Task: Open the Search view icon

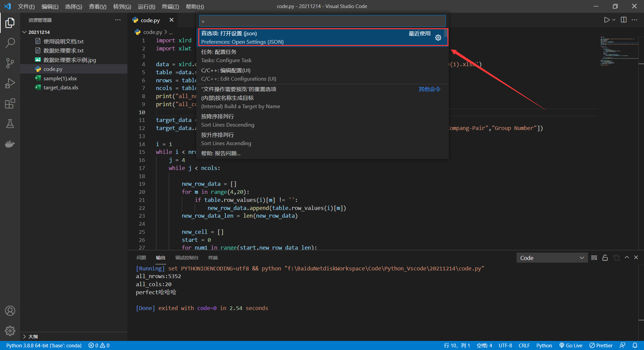Action: pyautogui.click(x=10, y=43)
